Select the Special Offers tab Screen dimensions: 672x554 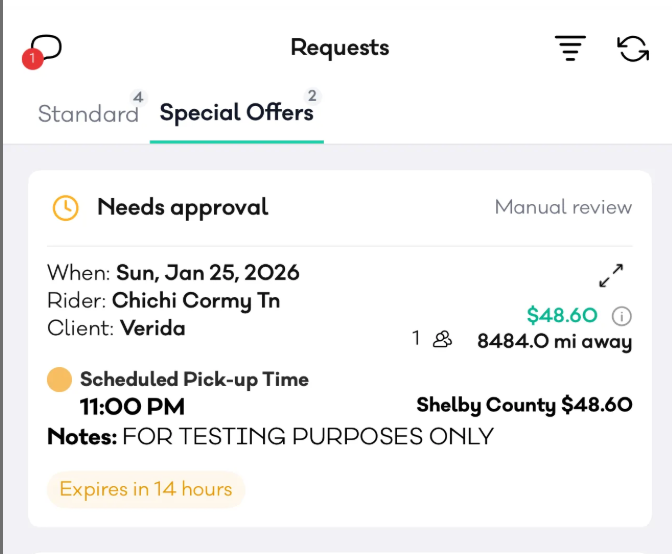236,113
